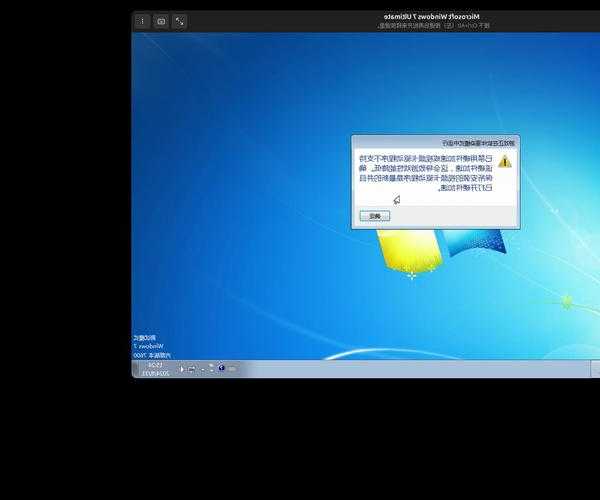Viewport: 600px width, 500px height.
Task: Open the taskbar clock and date
Action: point(155,368)
